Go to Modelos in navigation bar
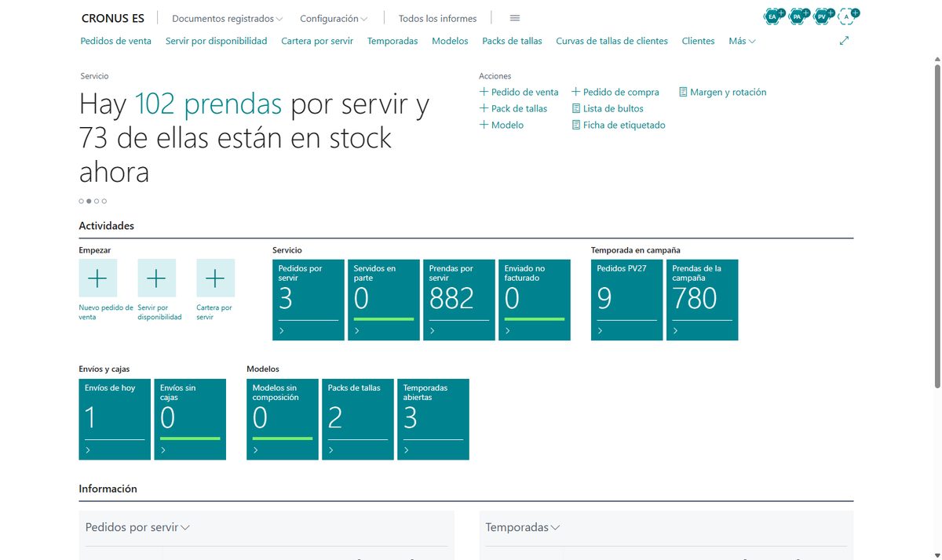The image size is (942, 560). [450, 41]
